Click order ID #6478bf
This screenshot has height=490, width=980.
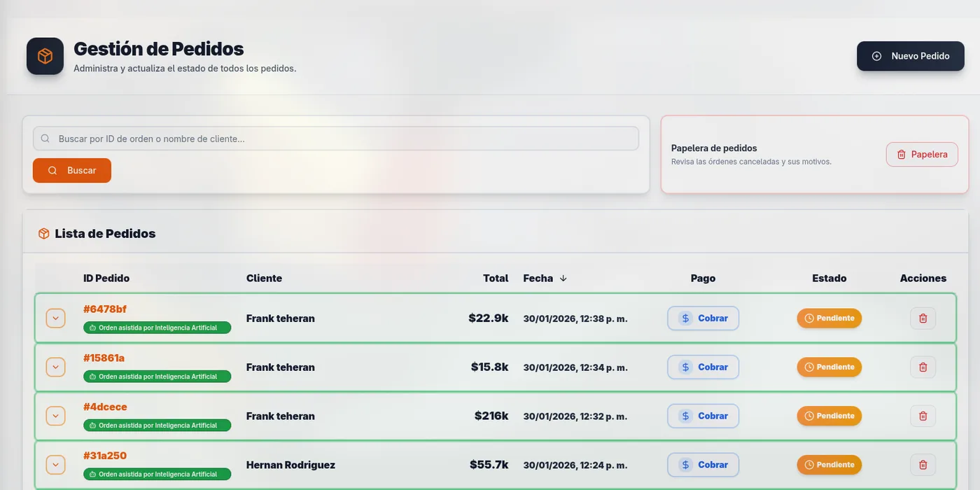(105, 309)
